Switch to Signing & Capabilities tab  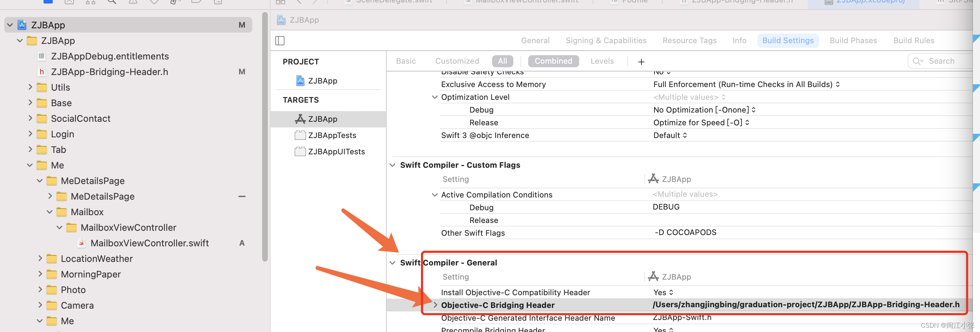click(x=606, y=41)
